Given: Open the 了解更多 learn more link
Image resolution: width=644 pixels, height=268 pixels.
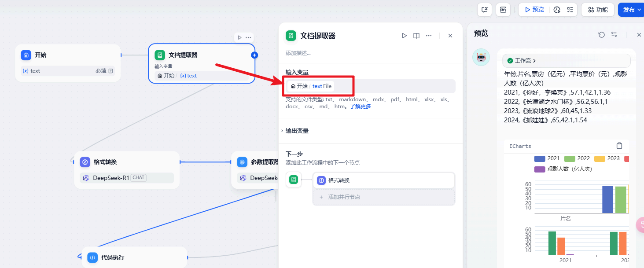Looking at the screenshot, I should coord(361,106).
